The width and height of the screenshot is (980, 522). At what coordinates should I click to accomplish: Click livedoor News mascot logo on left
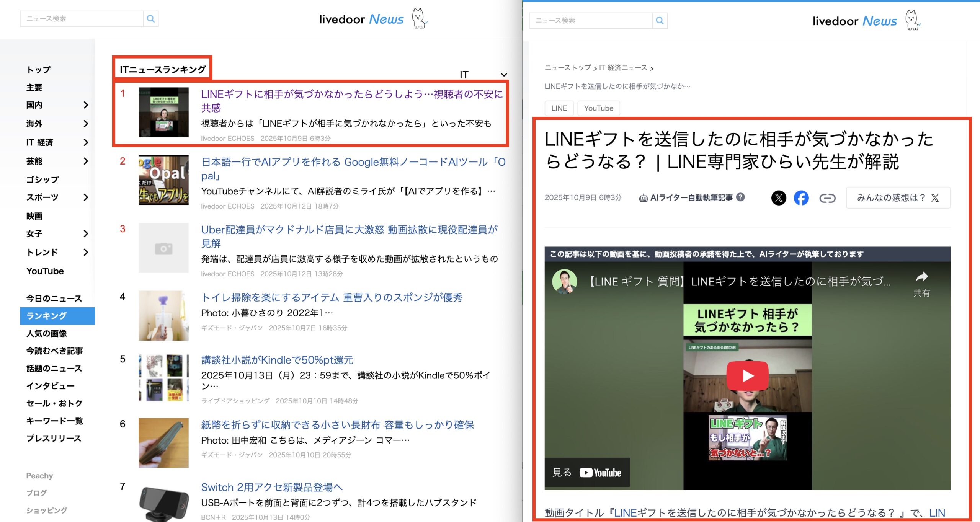[x=419, y=18]
